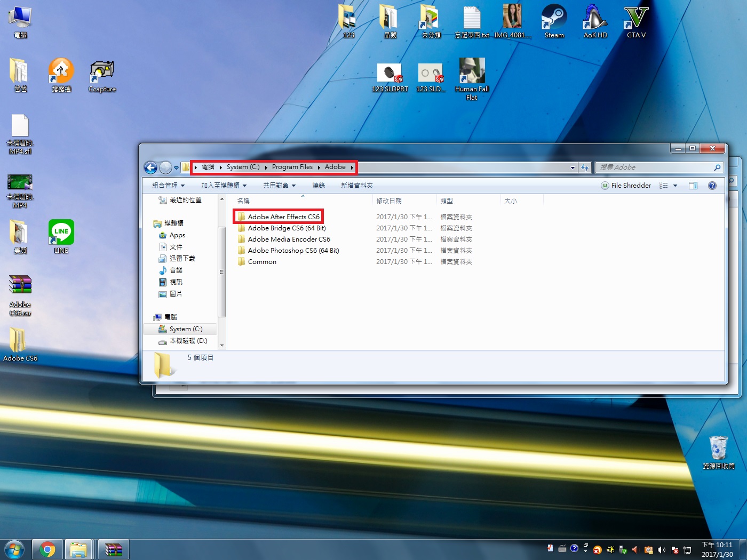This screenshot has width=747, height=560.
Task: Select the Adobe CS6.rar archive icon
Action: pyautogui.click(x=20, y=295)
